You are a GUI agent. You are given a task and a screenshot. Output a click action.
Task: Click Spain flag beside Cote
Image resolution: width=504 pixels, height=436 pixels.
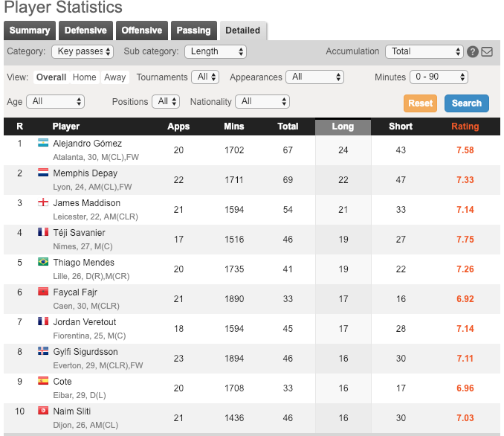tap(43, 381)
